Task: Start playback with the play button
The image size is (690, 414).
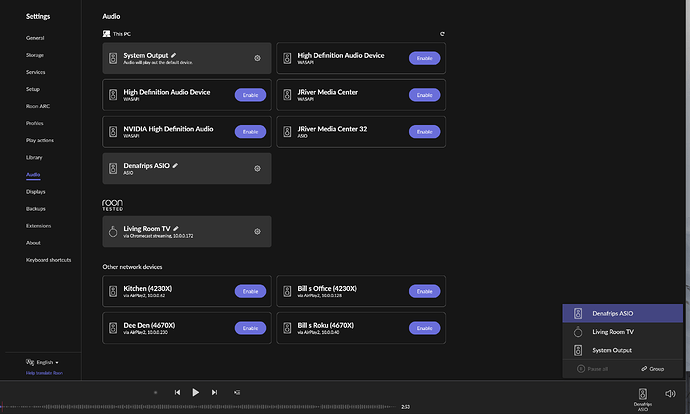Action: (195, 392)
